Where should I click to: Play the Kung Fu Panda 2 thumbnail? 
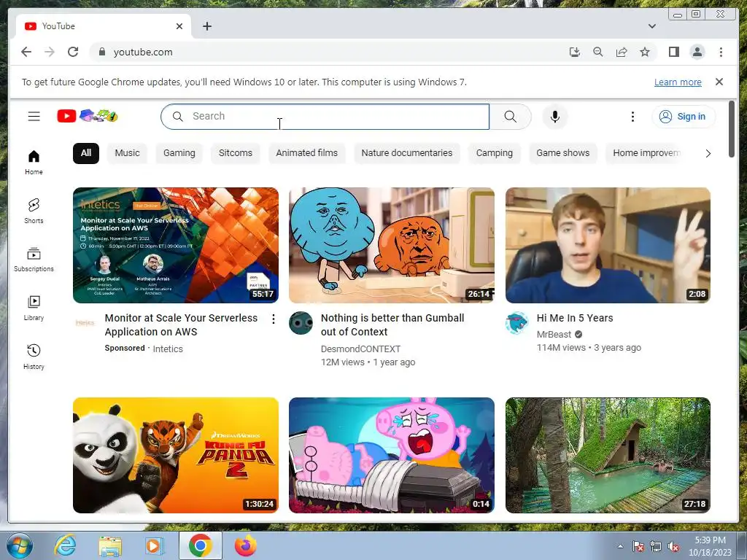click(176, 455)
